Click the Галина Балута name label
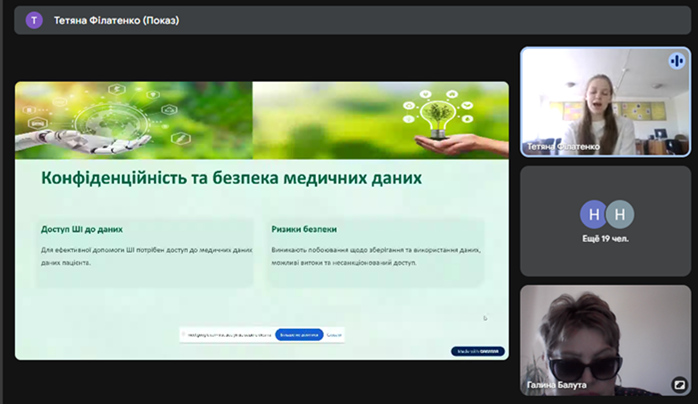Screen dimensions: 698x404 click(557, 384)
